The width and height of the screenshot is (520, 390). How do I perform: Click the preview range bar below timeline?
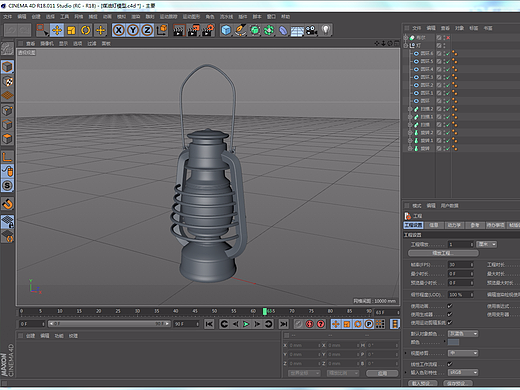[109, 324]
